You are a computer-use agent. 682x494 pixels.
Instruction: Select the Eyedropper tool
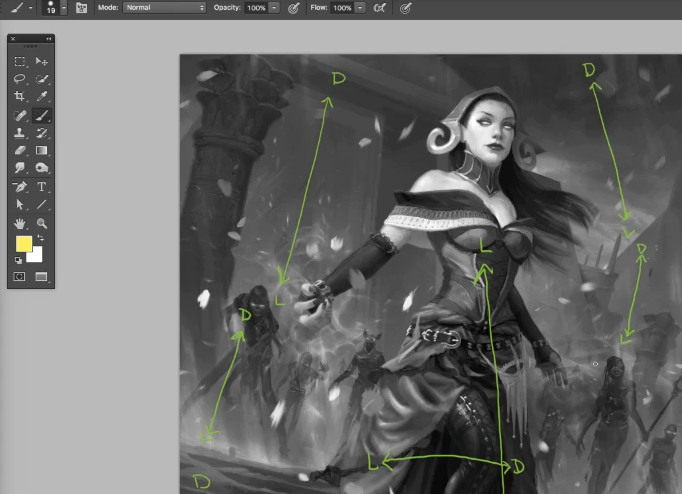click(42, 96)
